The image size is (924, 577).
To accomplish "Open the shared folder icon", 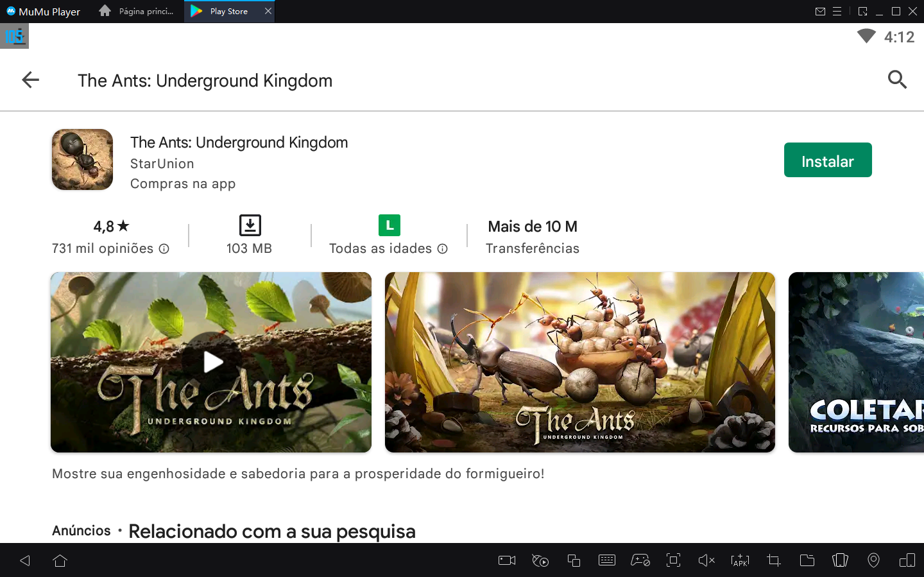I will (x=807, y=560).
